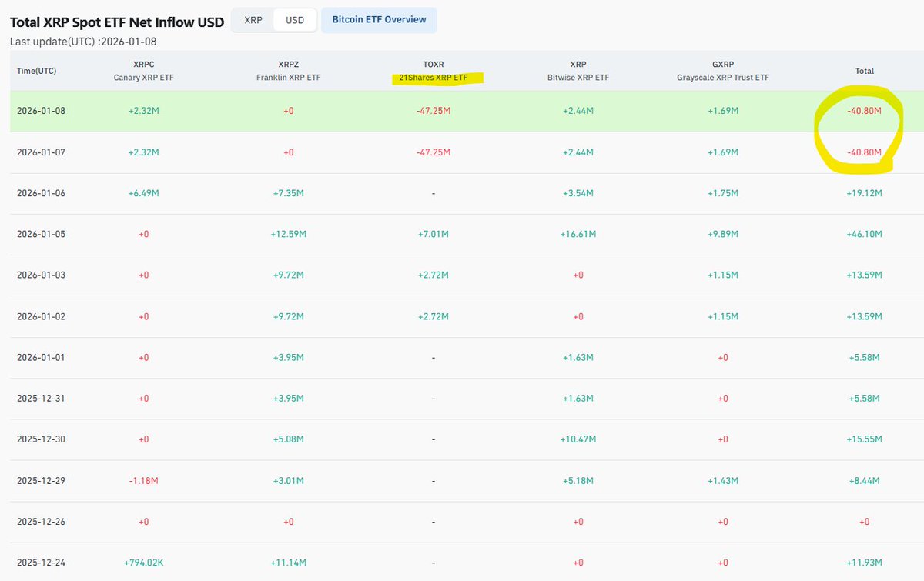Select the 2026-01-08 date cell
The width and height of the screenshot is (924, 581).
tap(42, 111)
